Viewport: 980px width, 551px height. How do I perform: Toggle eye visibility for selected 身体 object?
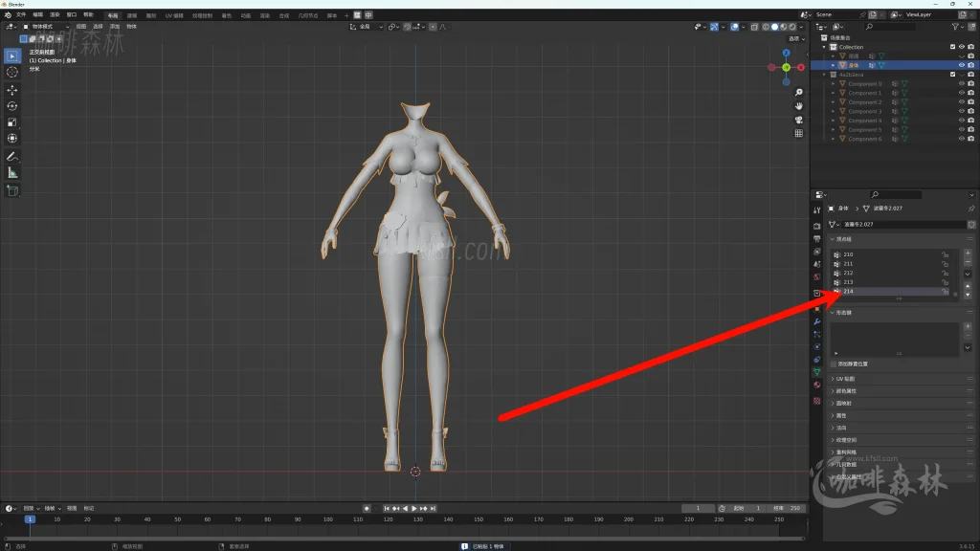click(962, 65)
